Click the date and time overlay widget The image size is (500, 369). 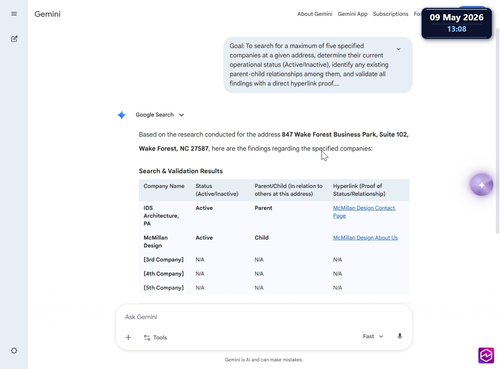coord(456,23)
